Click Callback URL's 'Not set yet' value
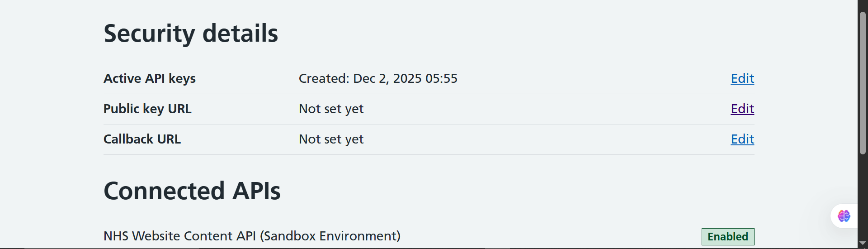Image resolution: width=868 pixels, height=249 pixels. coord(331,139)
